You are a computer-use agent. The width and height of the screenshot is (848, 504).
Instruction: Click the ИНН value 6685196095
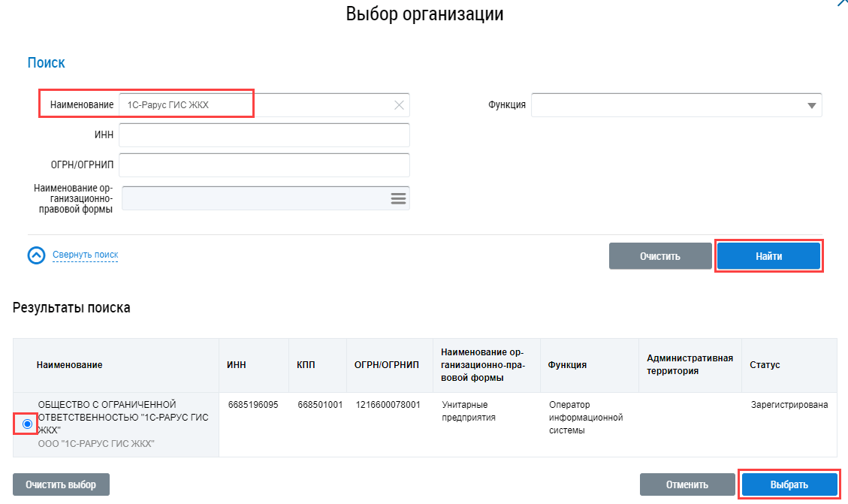(252, 405)
